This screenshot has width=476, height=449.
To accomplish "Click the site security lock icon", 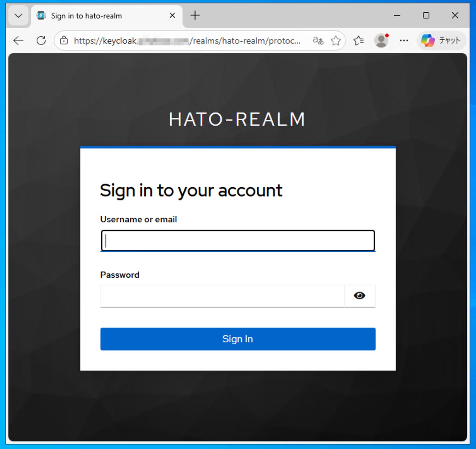I will [x=64, y=40].
